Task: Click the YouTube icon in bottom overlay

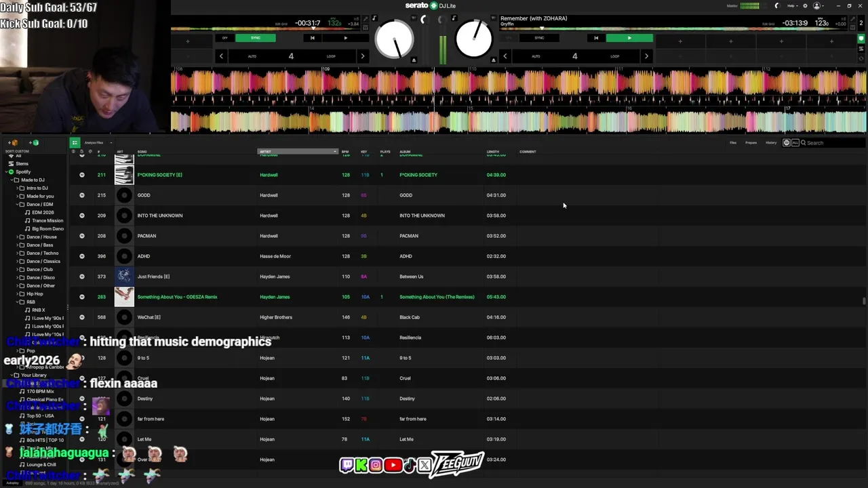Action: click(x=393, y=465)
